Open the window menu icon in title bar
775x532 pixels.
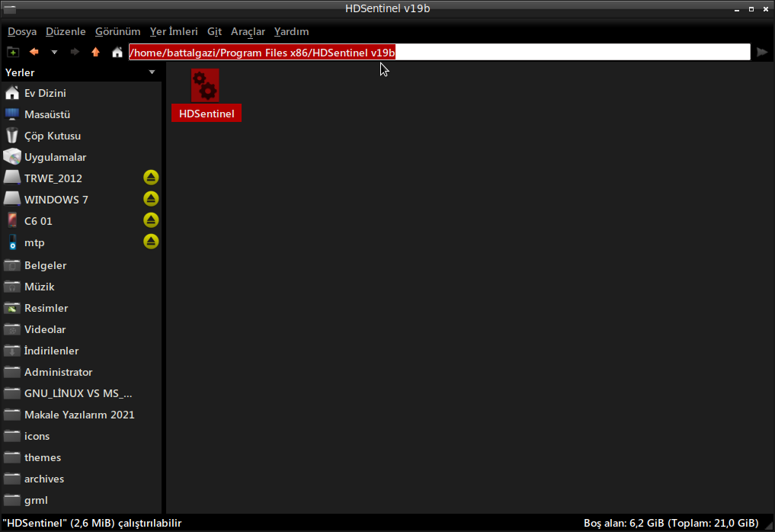click(9, 9)
